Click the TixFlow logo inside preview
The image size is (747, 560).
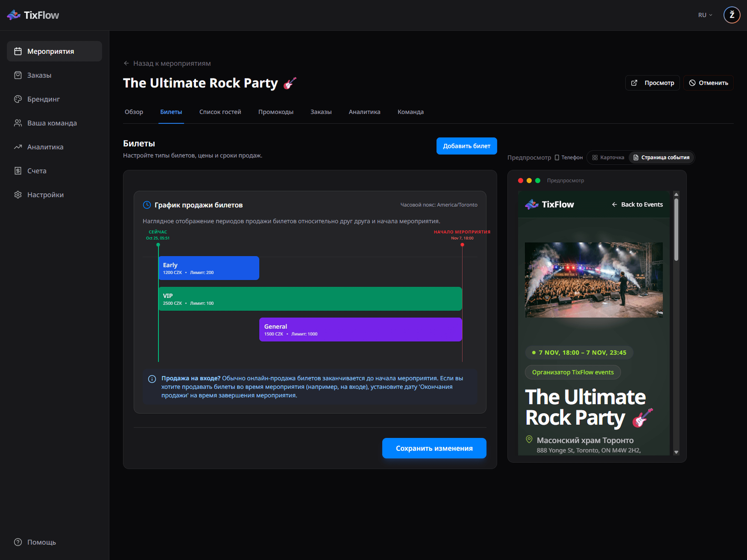(549, 205)
